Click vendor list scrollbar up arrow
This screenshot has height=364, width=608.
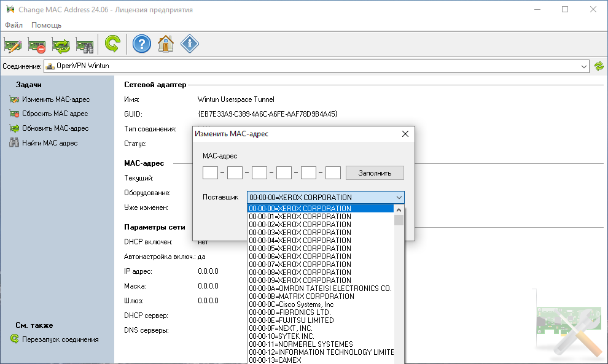point(399,210)
